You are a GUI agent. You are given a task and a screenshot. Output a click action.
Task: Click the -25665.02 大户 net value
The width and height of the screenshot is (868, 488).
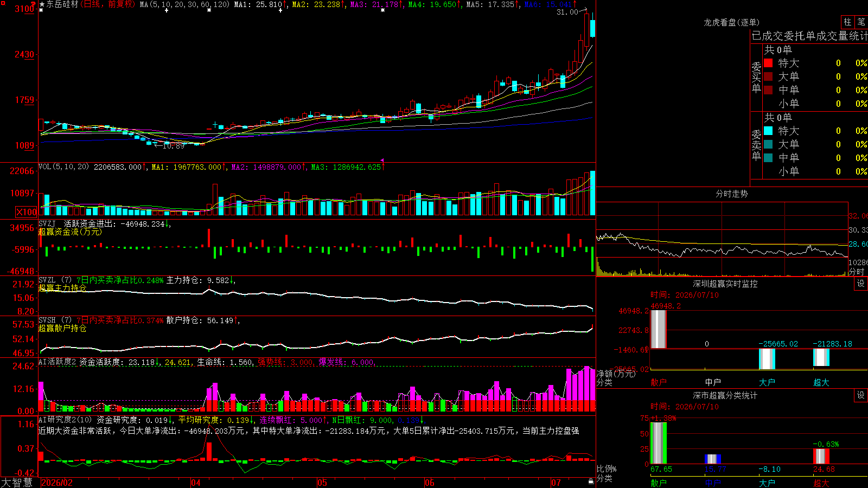coord(778,344)
